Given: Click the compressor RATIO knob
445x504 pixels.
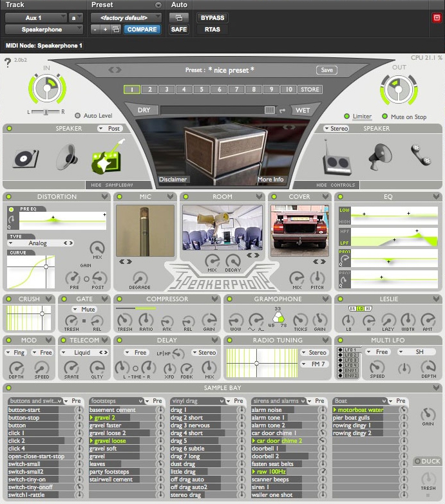Looking at the screenshot, I should pyautogui.click(x=146, y=320).
